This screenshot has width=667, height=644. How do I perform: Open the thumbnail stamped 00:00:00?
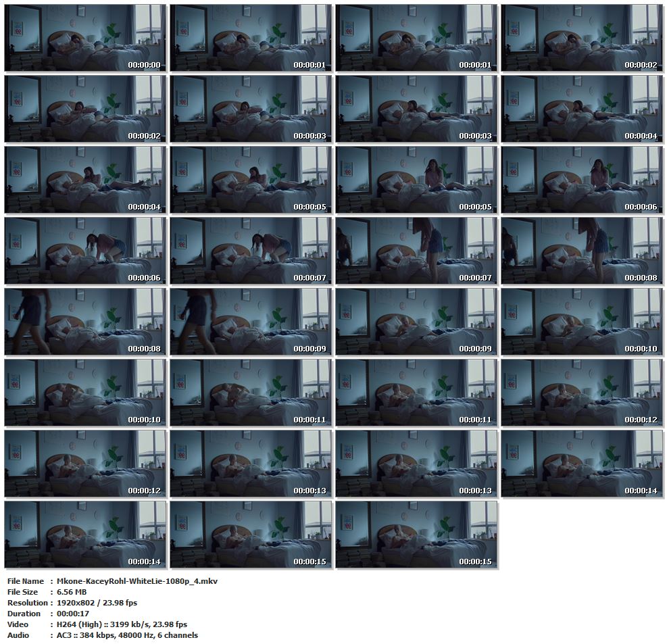coord(85,38)
